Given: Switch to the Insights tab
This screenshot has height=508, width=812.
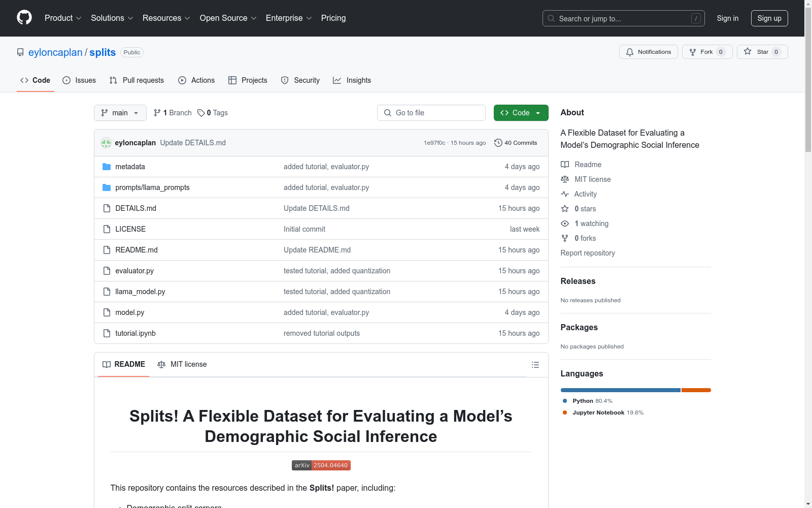Looking at the screenshot, I should [x=352, y=80].
